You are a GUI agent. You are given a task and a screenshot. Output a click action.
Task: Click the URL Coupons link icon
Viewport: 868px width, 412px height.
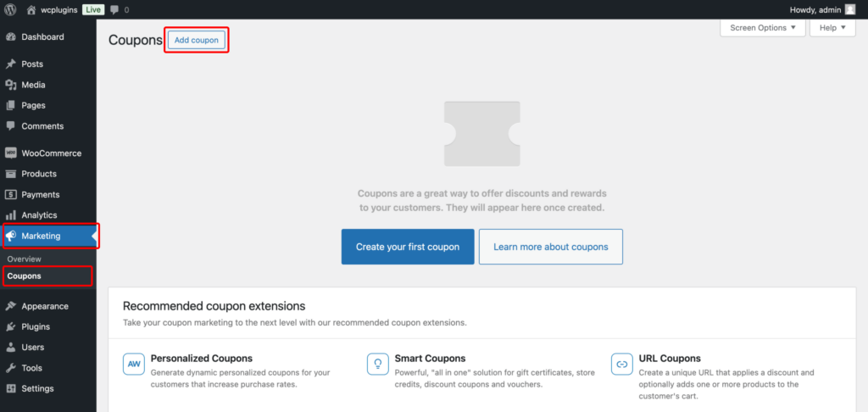point(622,364)
